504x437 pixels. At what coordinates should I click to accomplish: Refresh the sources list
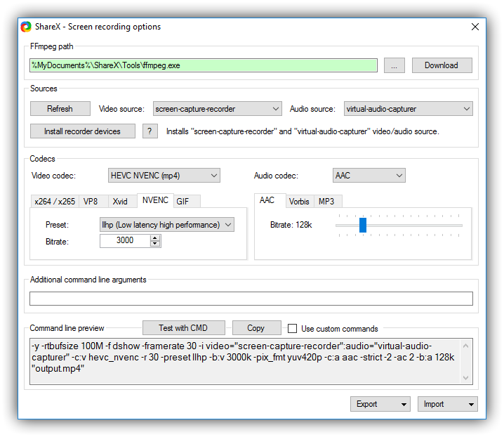click(x=60, y=109)
